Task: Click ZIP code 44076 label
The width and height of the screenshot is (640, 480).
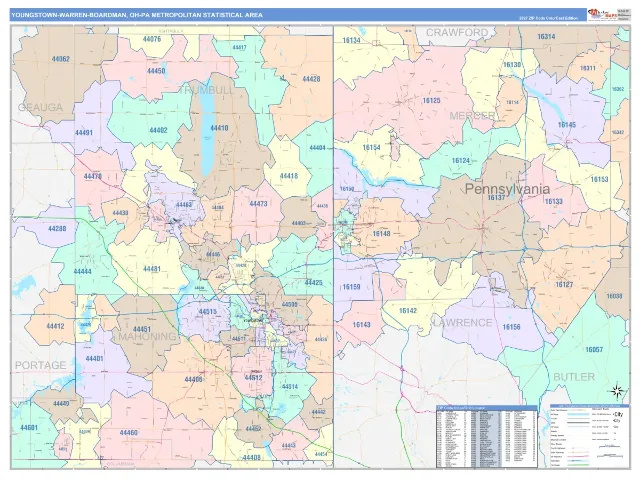Action: [152, 39]
